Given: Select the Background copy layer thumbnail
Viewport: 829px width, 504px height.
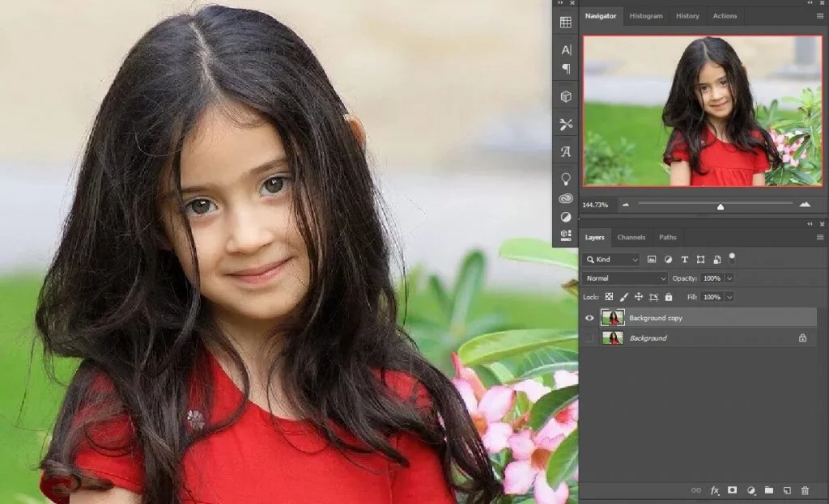Looking at the screenshot, I should point(613,318).
